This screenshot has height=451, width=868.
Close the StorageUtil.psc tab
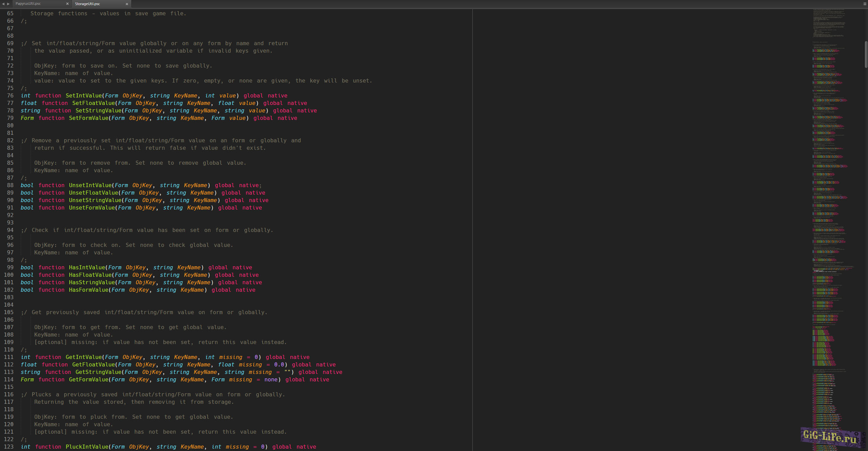(x=127, y=4)
